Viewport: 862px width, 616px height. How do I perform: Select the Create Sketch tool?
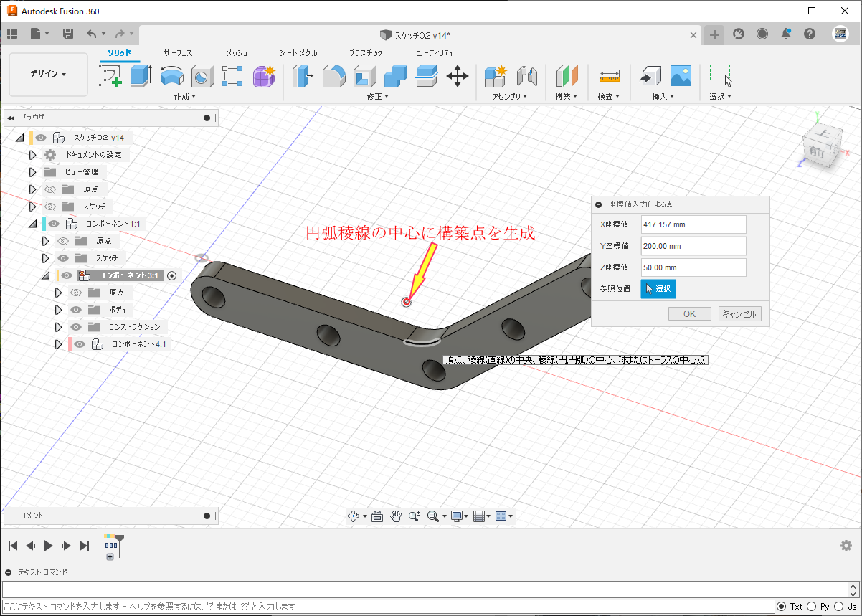click(110, 76)
